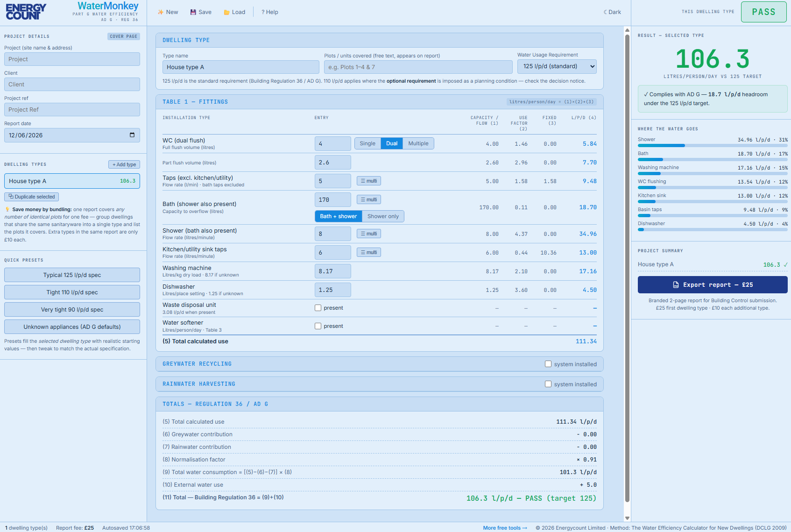Click Export report £25 button

[713, 285]
